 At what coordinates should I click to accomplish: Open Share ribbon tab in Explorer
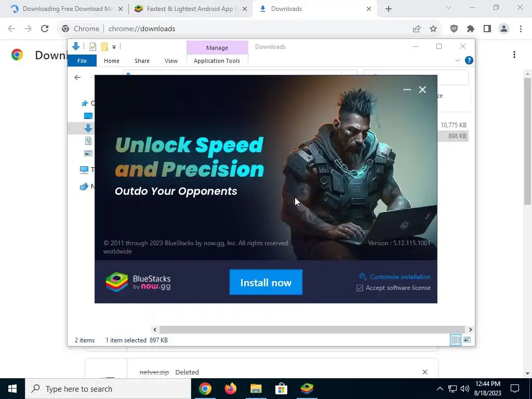(142, 61)
